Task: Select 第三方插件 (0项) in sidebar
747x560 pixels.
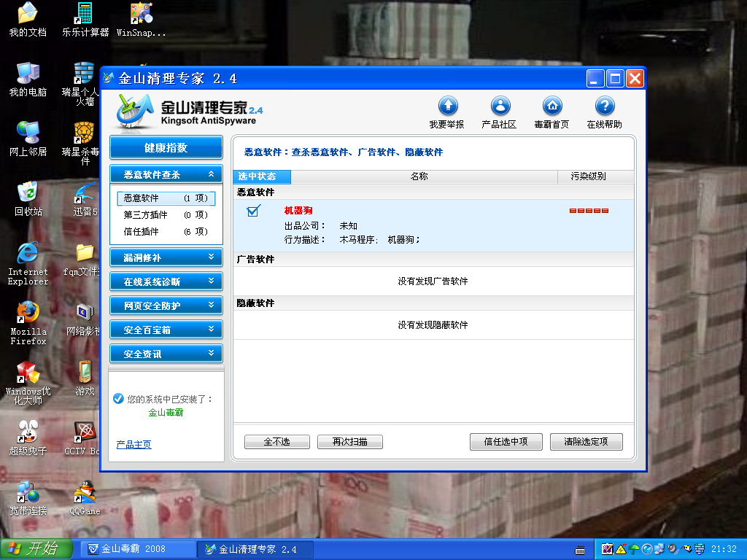Action: click(x=166, y=215)
